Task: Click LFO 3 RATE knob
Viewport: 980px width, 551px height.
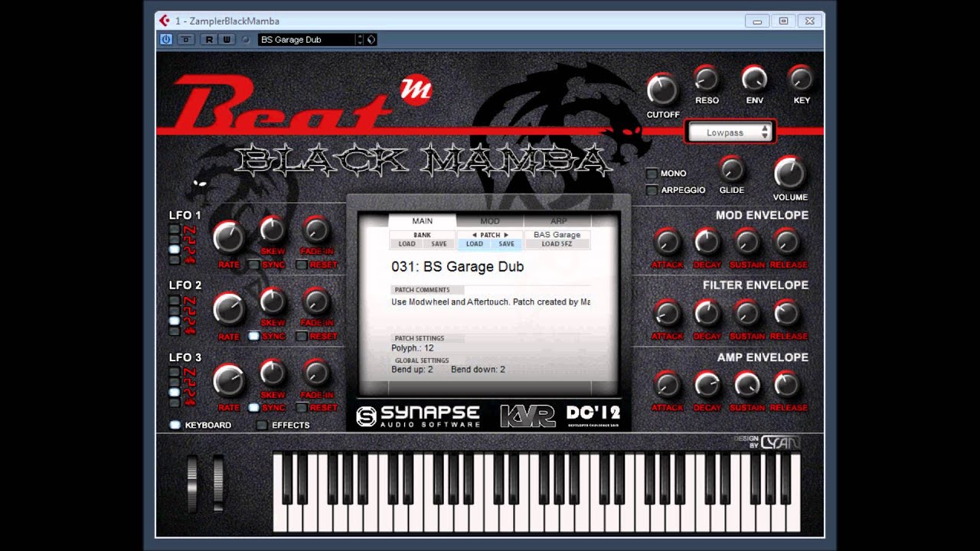Action: pos(229,380)
